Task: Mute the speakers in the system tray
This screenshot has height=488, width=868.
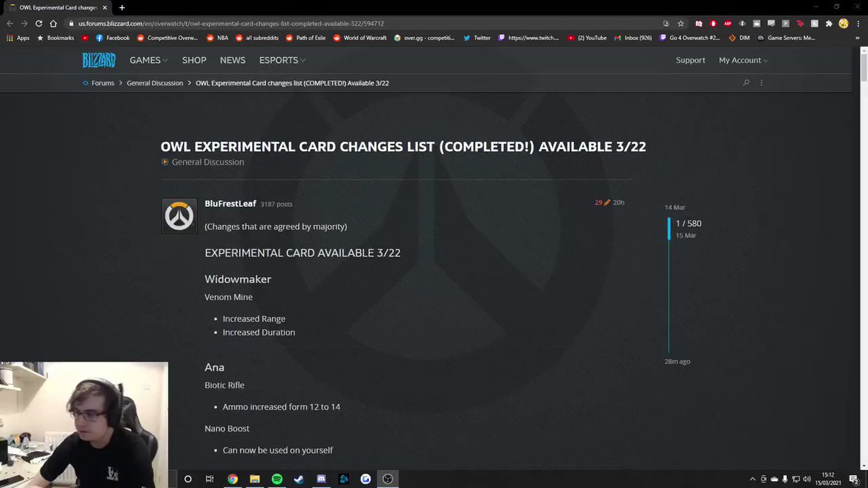Action: pyautogui.click(x=807, y=479)
